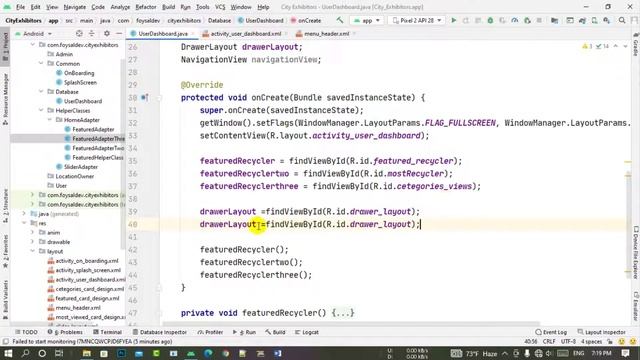Open Chrome from the taskbar

pos(225,353)
